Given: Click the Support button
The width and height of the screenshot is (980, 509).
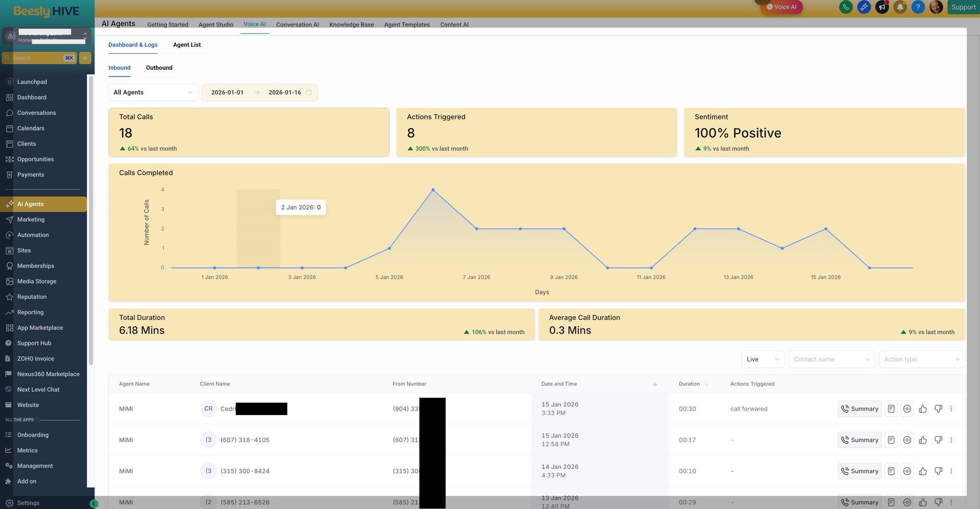Looking at the screenshot, I should coord(963,7).
